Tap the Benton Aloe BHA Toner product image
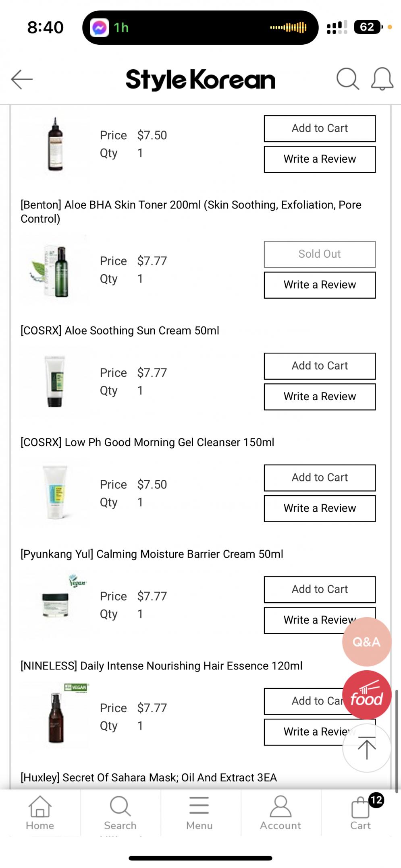The width and height of the screenshot is (401, 868). (x=56, y=271)
